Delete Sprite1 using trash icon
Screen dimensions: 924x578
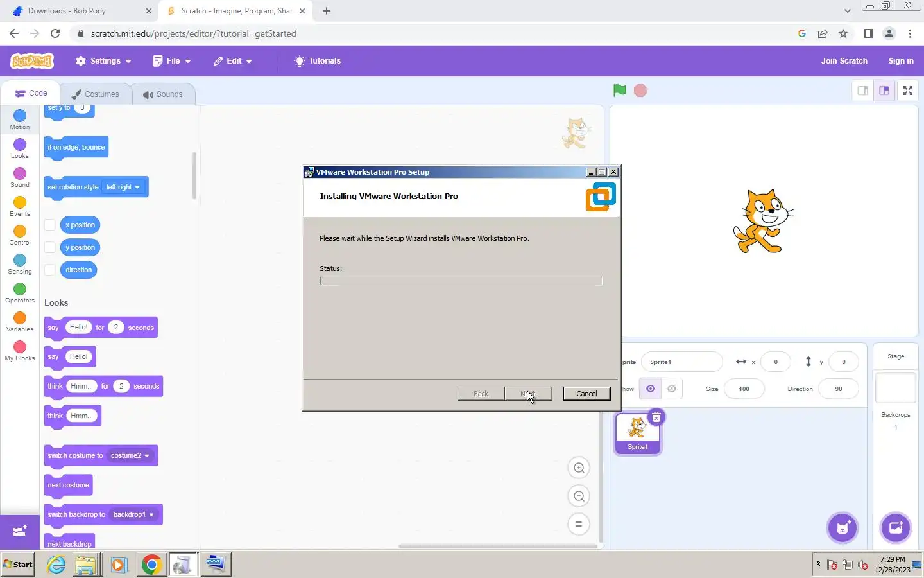click(656, 418)
